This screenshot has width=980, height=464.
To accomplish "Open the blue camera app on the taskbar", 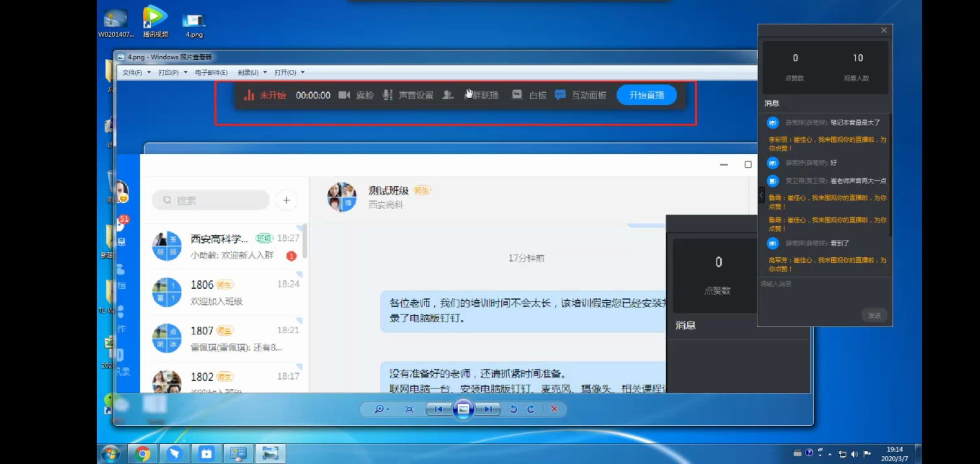I will pos(206,454).
